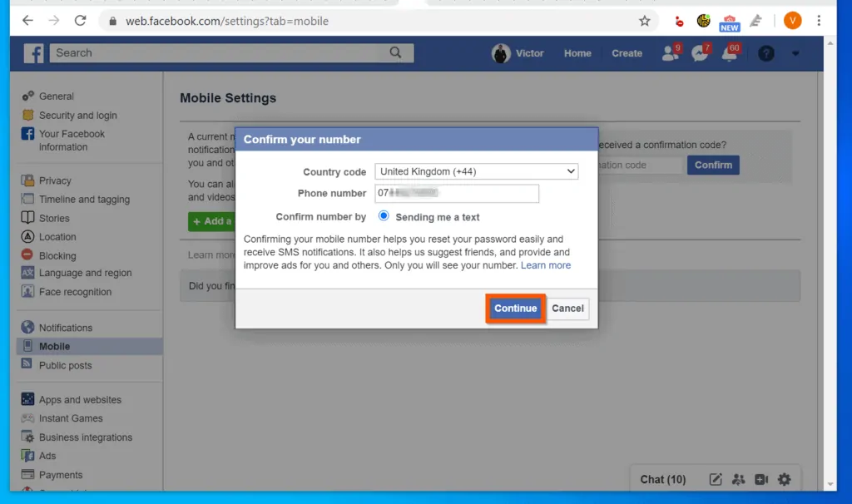Open General settings
Image resolution: width=852 pixels, height=504 pixels.
click(x=56, y=96)
